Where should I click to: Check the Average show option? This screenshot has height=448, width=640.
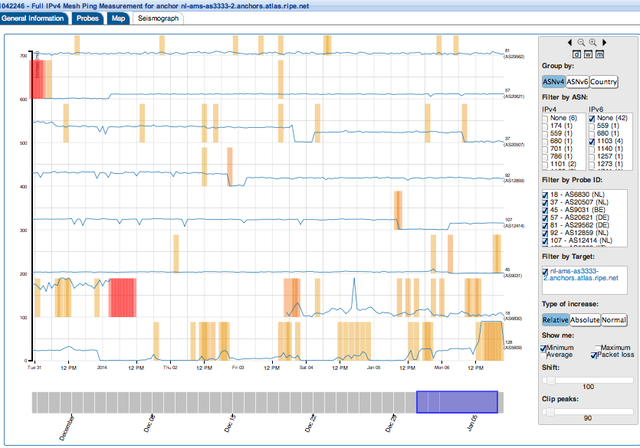[x=544, y=355]
